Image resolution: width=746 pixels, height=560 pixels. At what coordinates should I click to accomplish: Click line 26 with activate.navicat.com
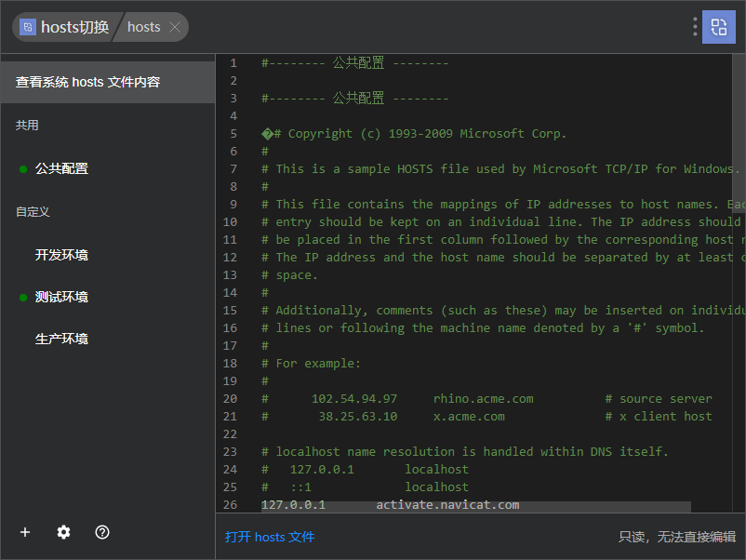390,505
